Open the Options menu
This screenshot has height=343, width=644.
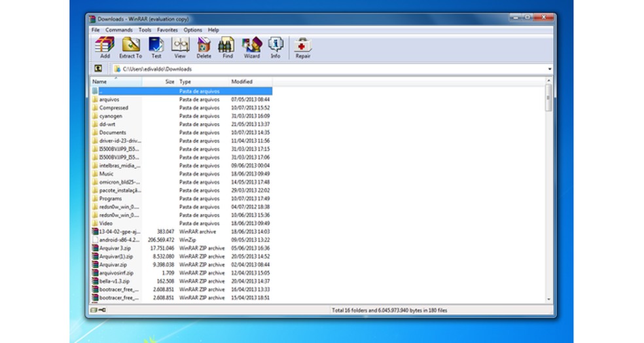[192, 30]
